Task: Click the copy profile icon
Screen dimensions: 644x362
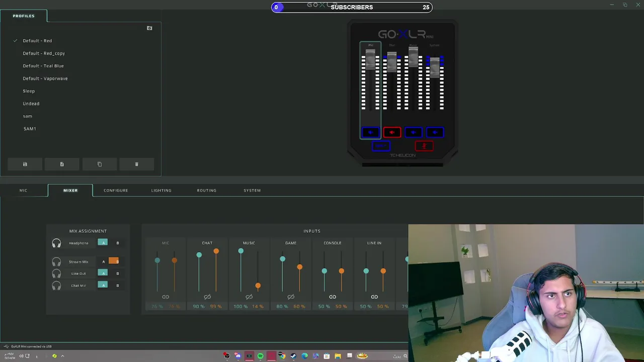Action: [x=99, y=164]
